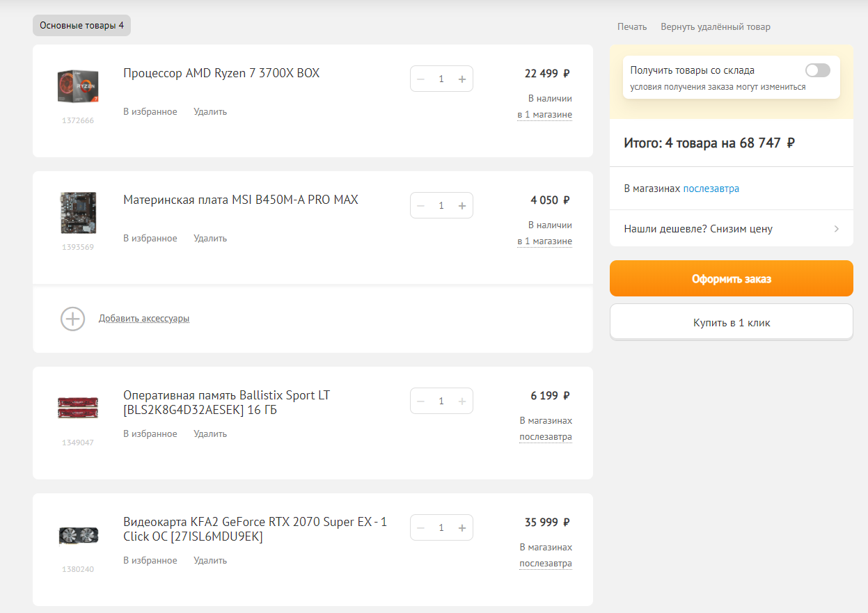The width and height of the screenshot is (868, 613).
Task: Toggle the receive goods from warehouse switch
Action: 818,70
